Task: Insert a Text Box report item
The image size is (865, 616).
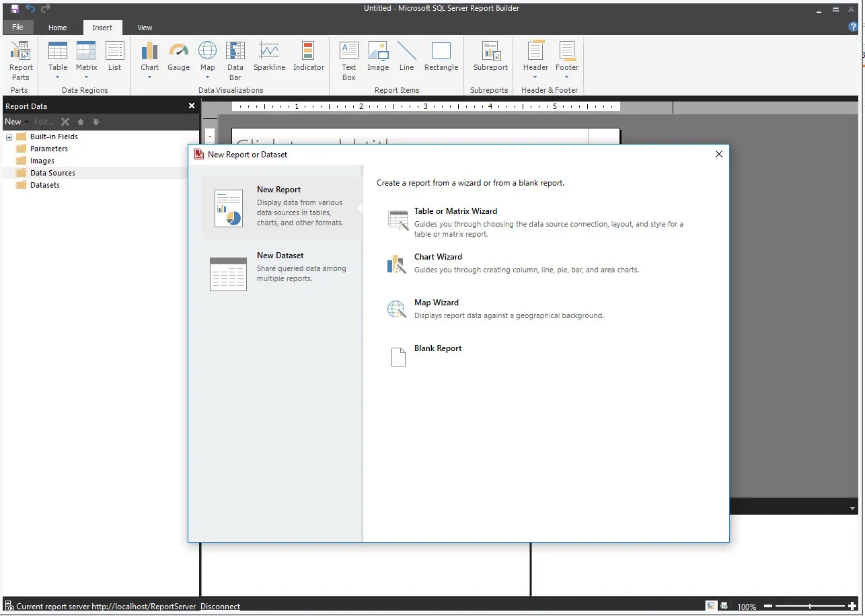Action: point(348,61)
